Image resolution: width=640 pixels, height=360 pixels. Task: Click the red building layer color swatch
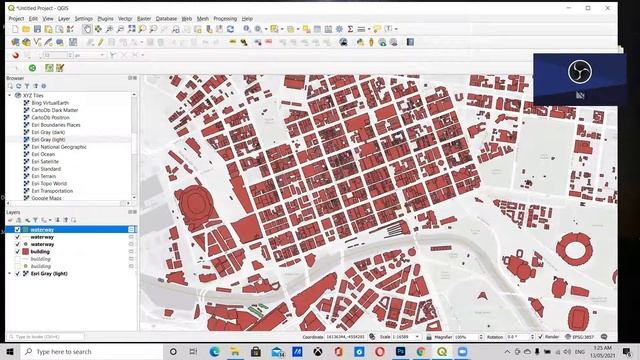(x=25, y=251)
